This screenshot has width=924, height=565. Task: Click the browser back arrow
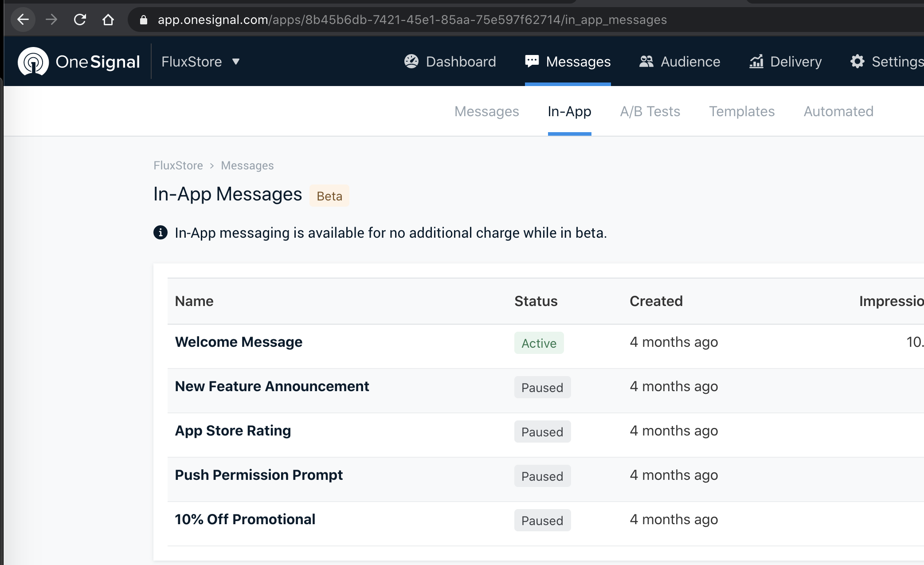coord(23,20)
